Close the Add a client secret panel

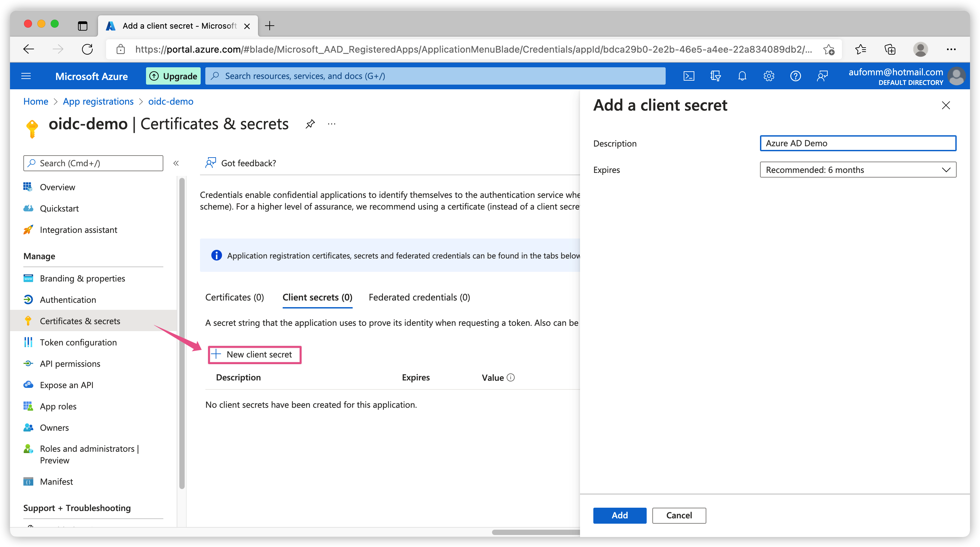(946, 105)
